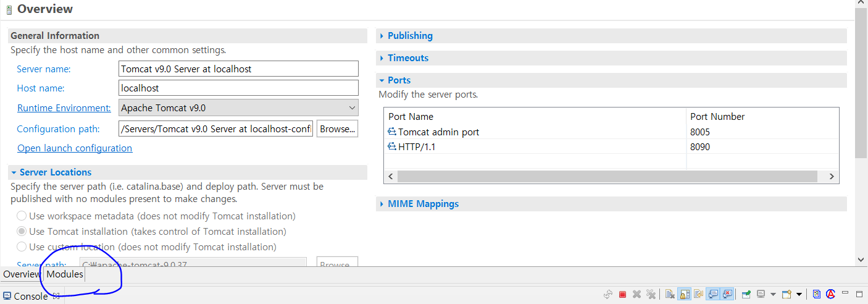
Task: Toggle the Word Wrap icon in Console toolbar
Action: point(698,294)
